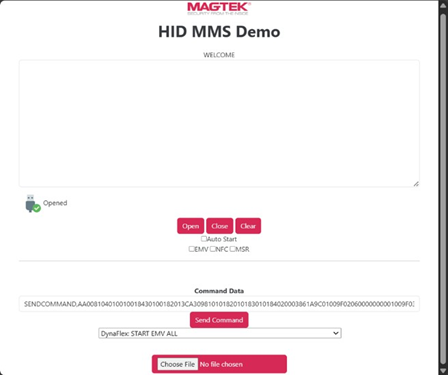Click inside the large output textarea
Viewport: 448px width, 375px height.
click(219, 123)
